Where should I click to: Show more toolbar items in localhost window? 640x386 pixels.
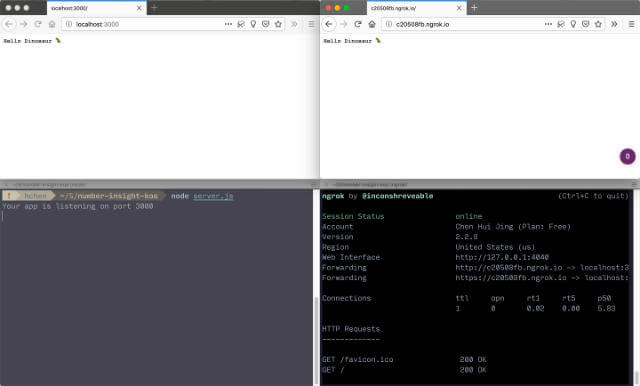pos(294,24)
